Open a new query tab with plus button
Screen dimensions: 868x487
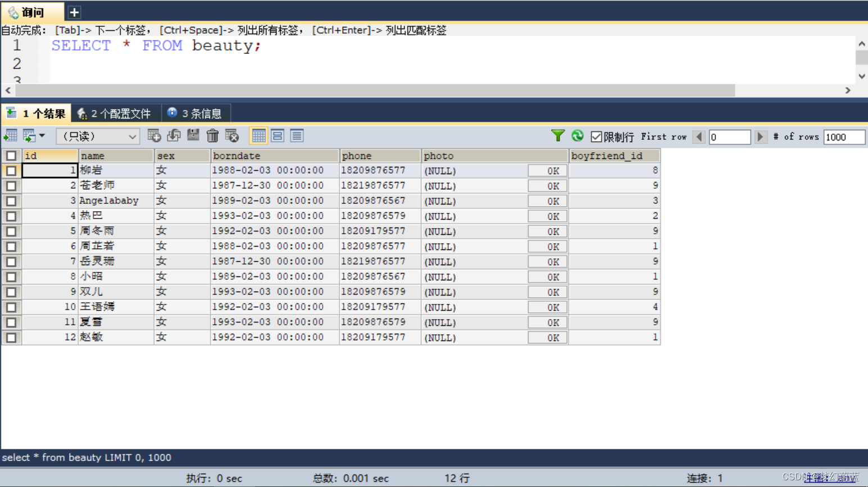pos(73,11)
